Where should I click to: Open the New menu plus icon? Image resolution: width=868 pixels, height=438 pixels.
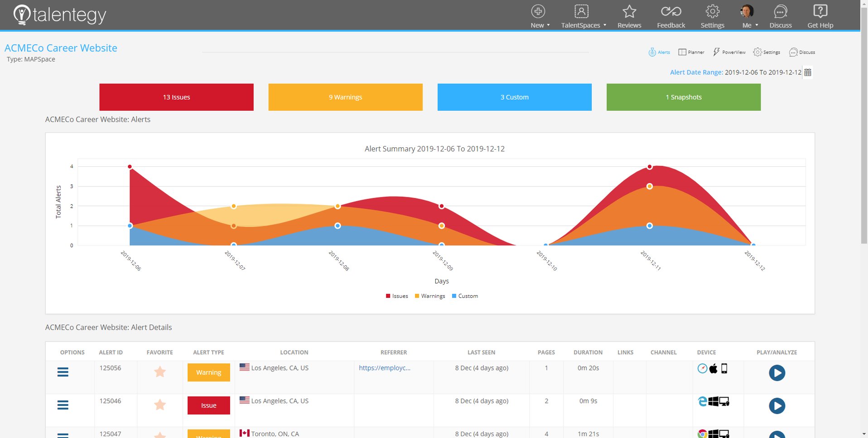click(538, 11)
